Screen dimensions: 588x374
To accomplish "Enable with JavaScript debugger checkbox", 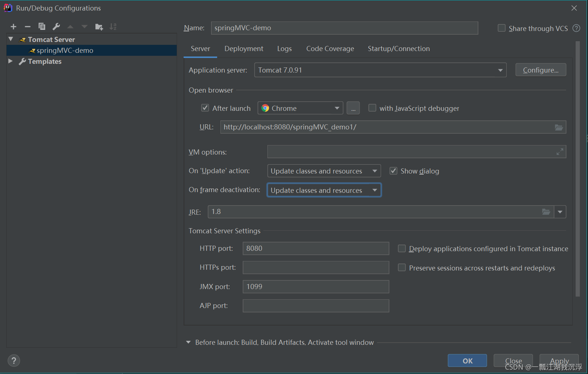I will [372, 108].
